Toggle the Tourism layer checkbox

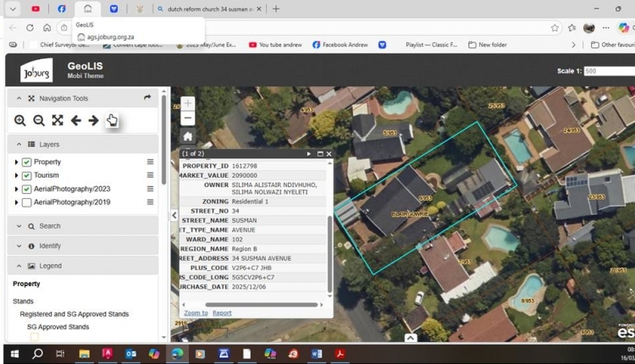(x=27, y=175)
